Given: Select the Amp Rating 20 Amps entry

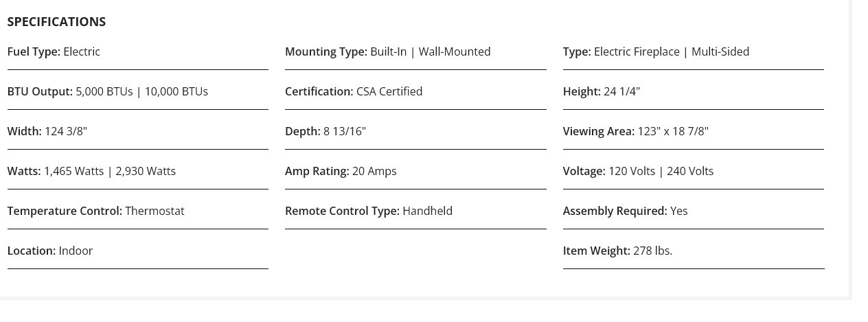Looking at the screenshot, I should (x=341, y=172).
